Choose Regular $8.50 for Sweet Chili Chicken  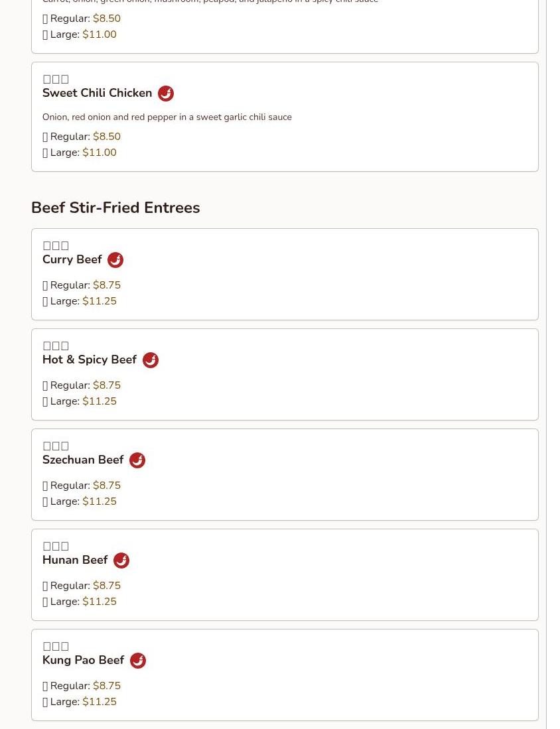click(x=82, y=136)
